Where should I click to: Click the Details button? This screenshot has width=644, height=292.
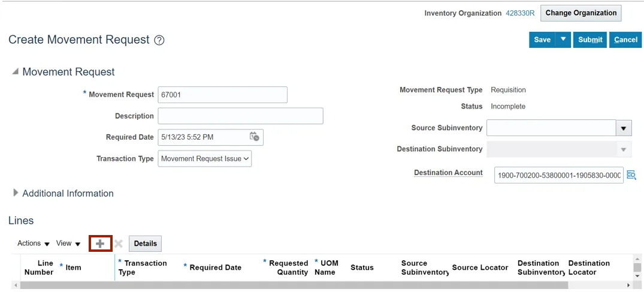point(145,243)
